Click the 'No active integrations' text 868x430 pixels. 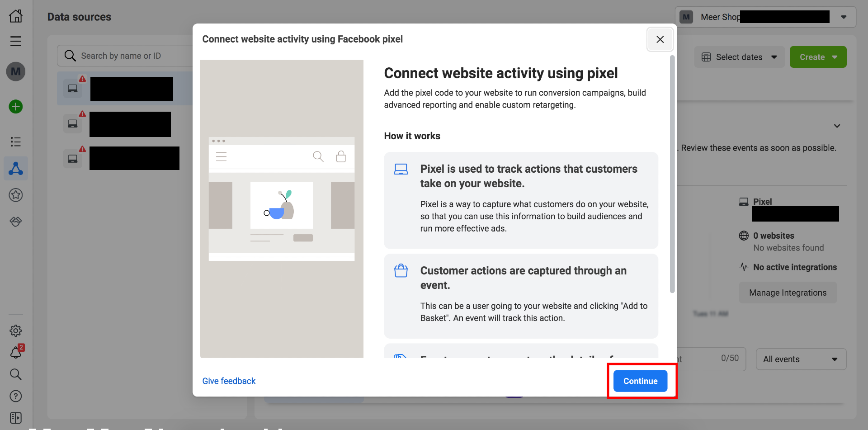click(795, 267)
